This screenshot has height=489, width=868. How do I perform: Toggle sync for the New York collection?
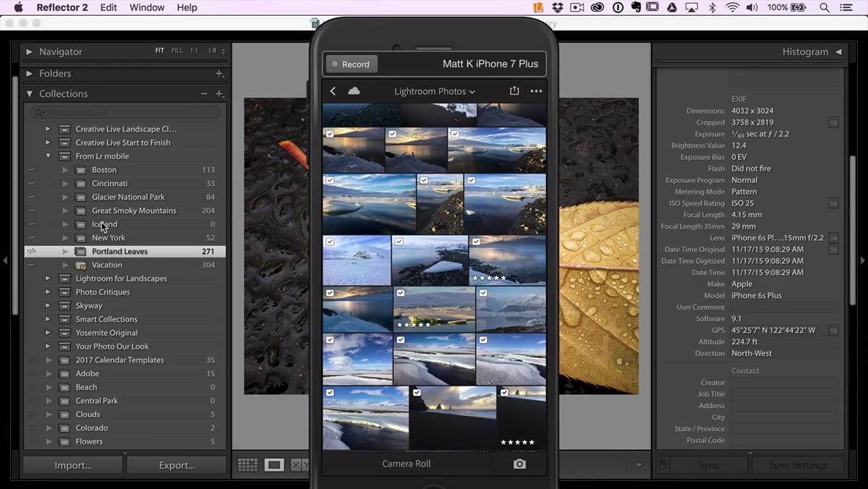pos(31,238)
